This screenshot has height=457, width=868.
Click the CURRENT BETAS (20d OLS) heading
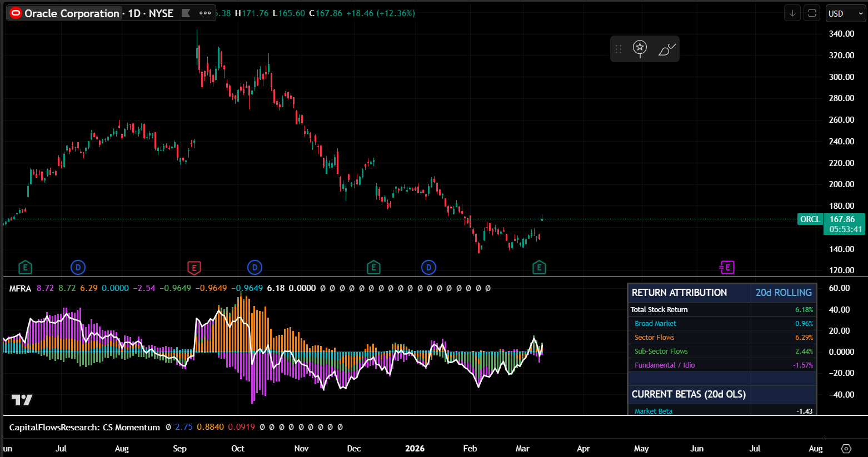(689, 394)
